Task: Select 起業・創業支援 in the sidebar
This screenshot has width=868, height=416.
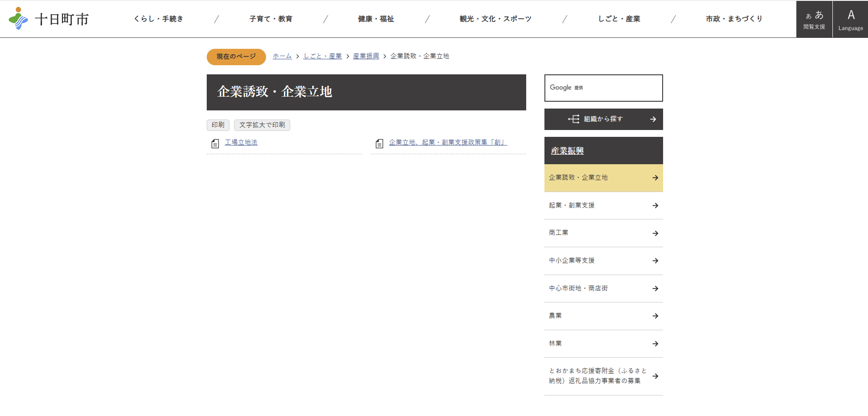Action: [x=604, y=206]
